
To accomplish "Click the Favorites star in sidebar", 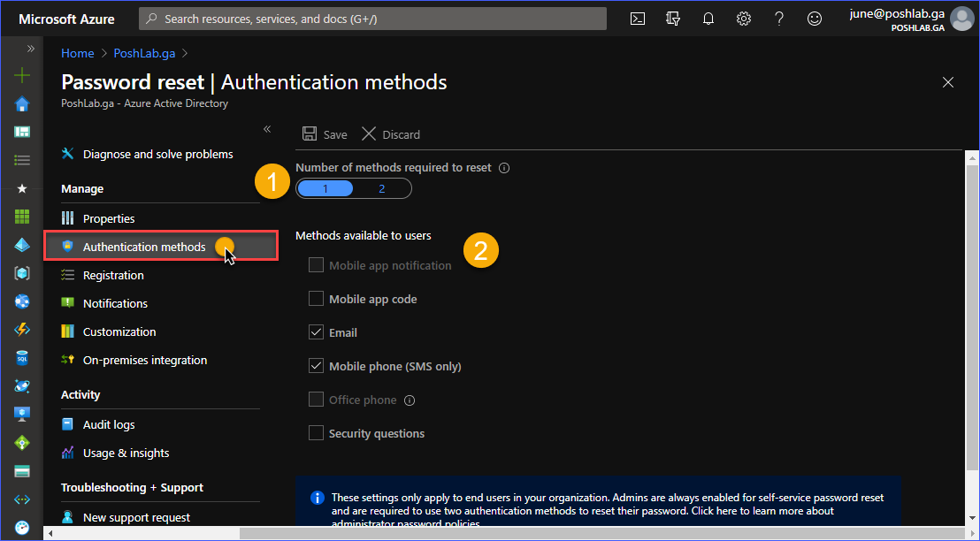I will pos(22,188).
